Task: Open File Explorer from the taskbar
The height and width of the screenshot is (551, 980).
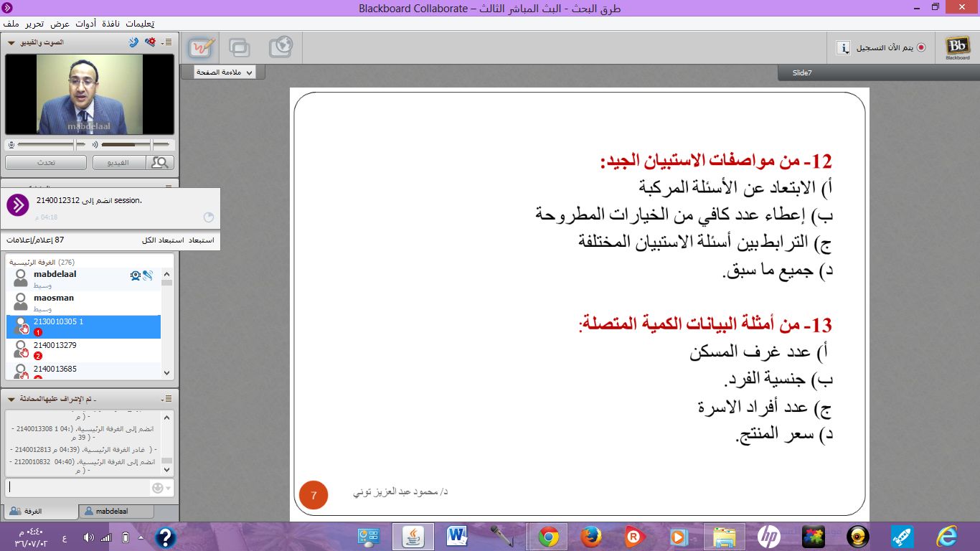Action: pyautogui.click(x=725, y=537)
